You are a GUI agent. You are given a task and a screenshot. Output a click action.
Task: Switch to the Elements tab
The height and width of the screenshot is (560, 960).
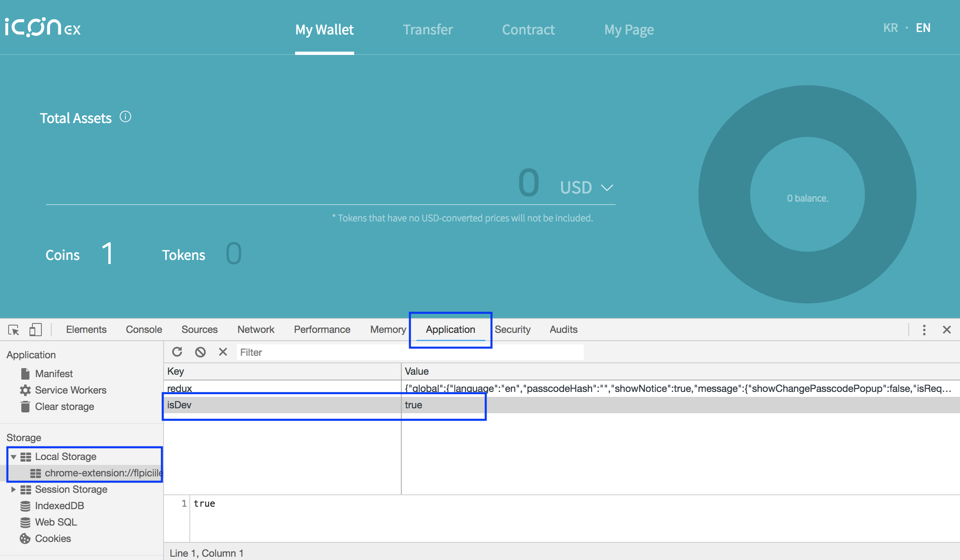[86, 330]
